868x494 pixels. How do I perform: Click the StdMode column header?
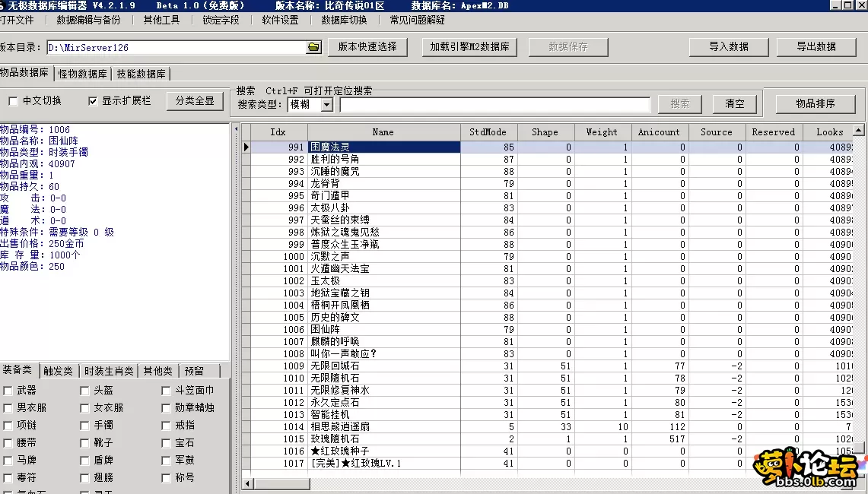coord(488,132)
